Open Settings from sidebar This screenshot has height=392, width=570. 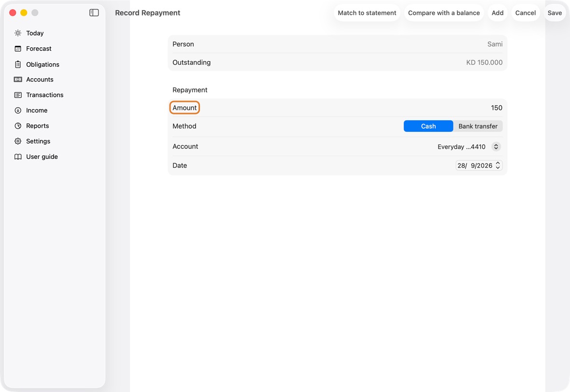pos(38,141)
